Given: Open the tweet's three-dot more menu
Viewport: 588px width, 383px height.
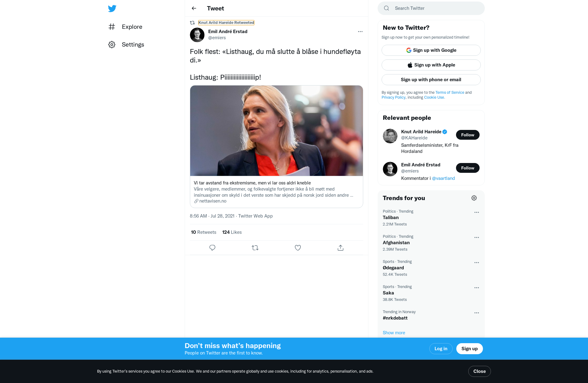Looking at the screenshot, I should (360, 32).
